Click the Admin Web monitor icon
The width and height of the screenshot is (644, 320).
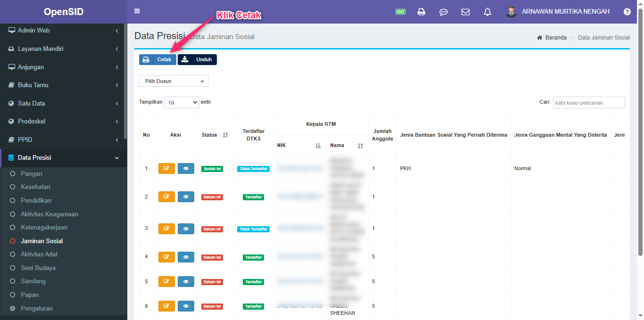pos(12,30)
